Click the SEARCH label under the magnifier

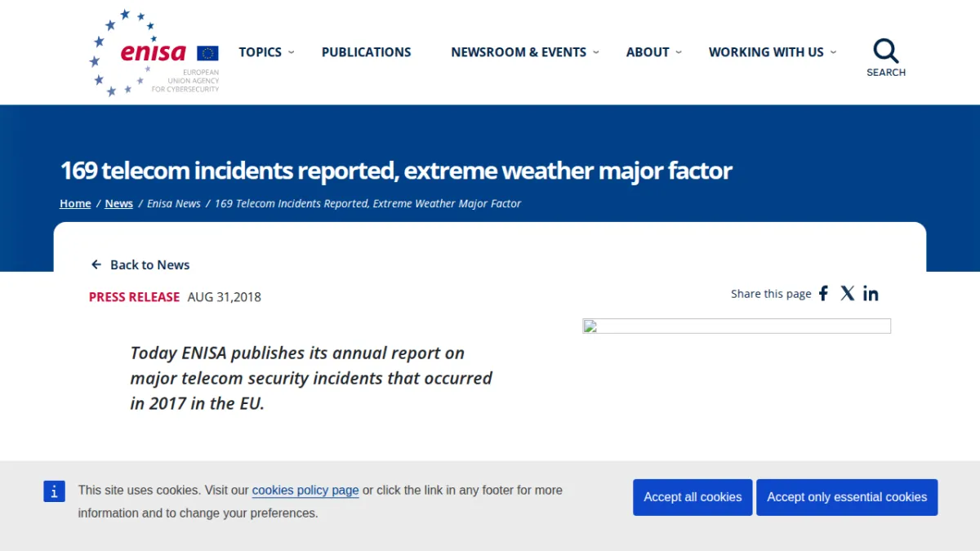886,73
